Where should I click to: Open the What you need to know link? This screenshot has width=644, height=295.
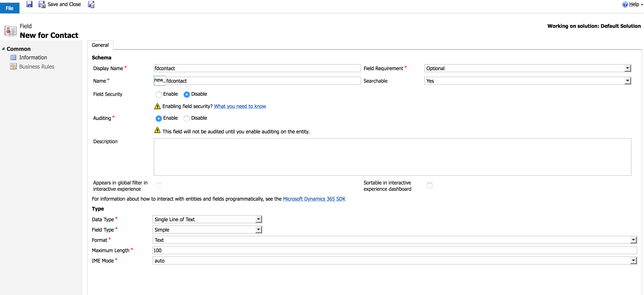tap(240, 106)
